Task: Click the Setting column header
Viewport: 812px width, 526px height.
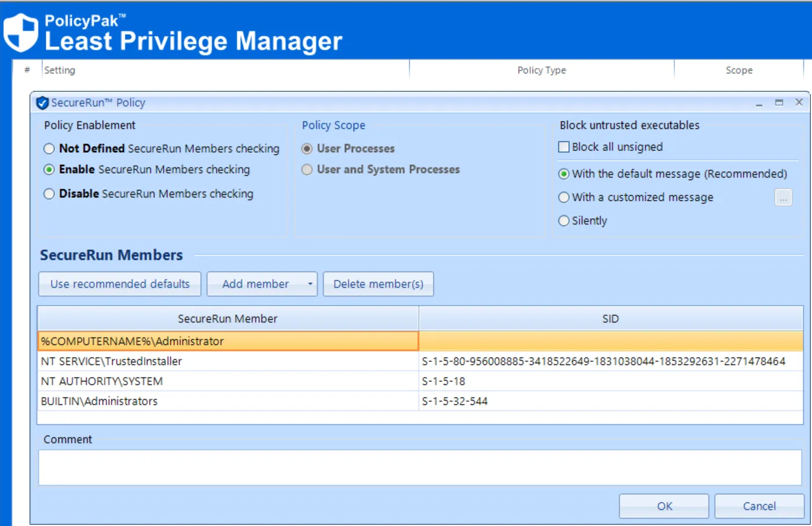Action: coord(226,70)
